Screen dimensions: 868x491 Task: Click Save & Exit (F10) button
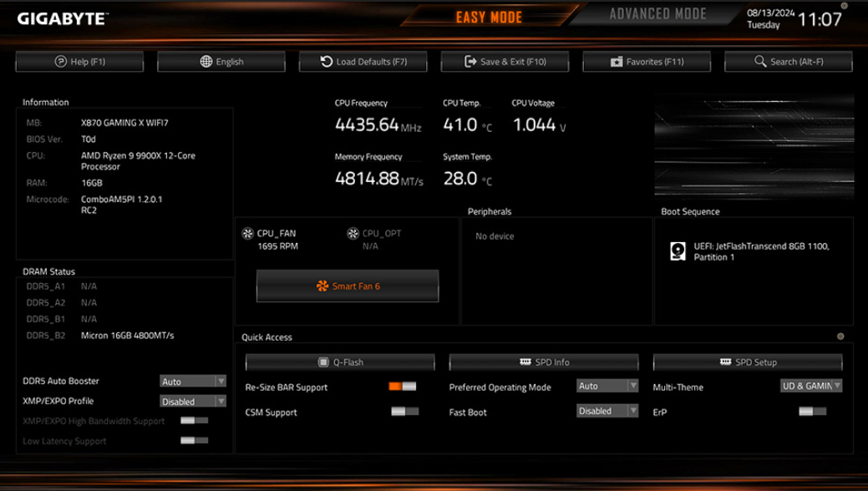click(505, 62)
